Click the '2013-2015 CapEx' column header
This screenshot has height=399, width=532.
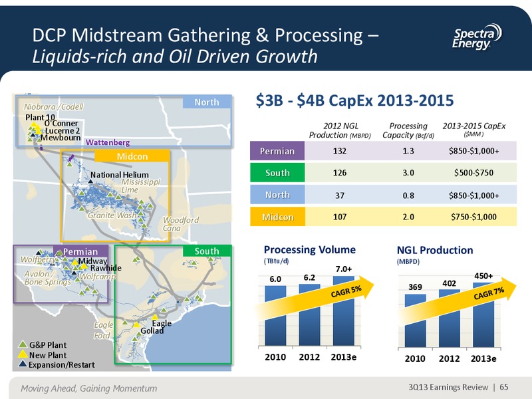473,129
